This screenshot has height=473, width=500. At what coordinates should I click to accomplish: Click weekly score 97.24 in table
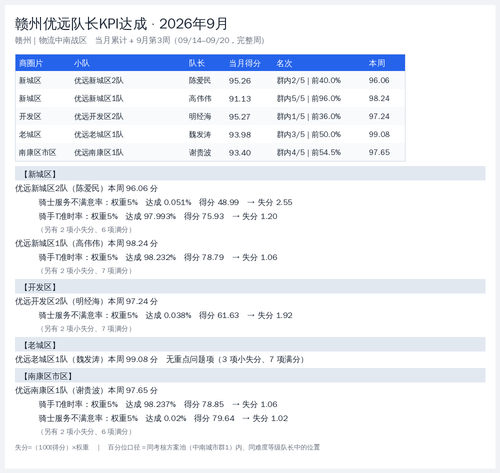(379, 116)
